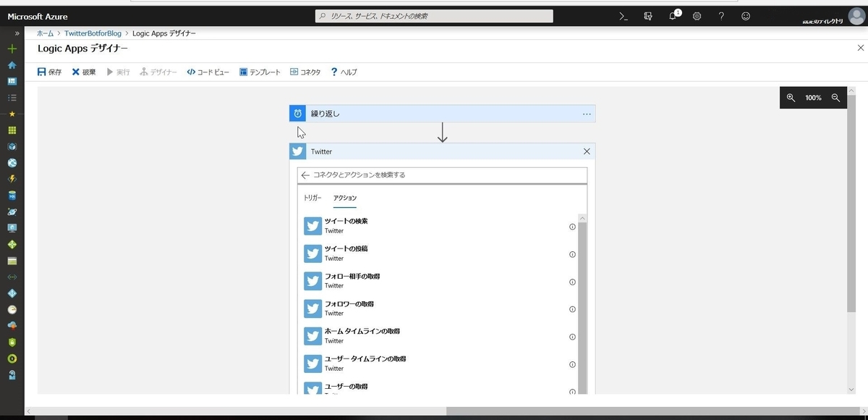Zoom out the designer canvas
The height and width of the screenshot is (420, 868).
[x=835, y=97]
